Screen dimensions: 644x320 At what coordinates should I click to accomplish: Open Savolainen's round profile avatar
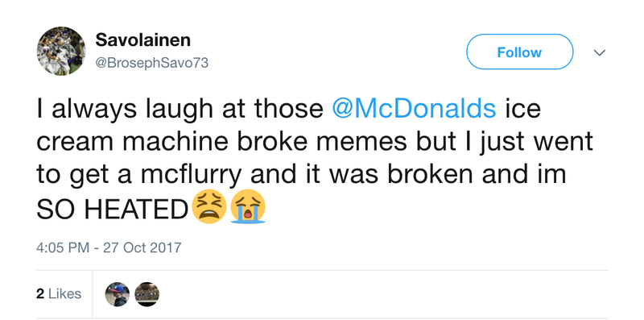[x=61, y=51]
